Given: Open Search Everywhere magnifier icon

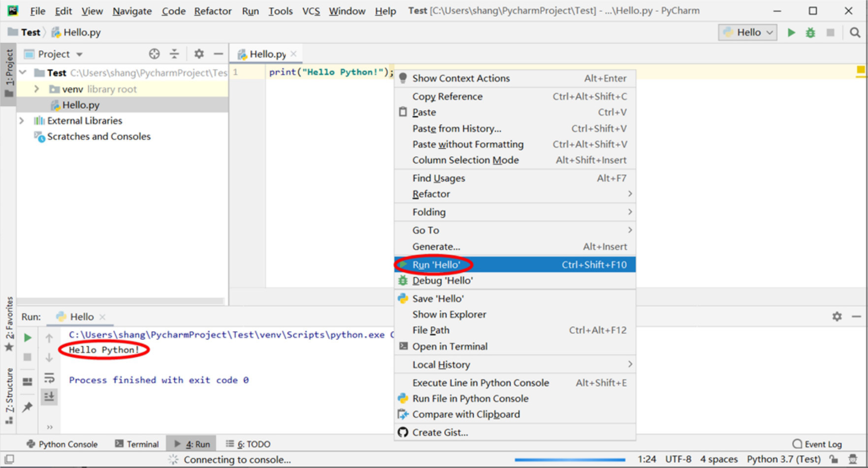Looking at the screenshot, I should point(855,33).
